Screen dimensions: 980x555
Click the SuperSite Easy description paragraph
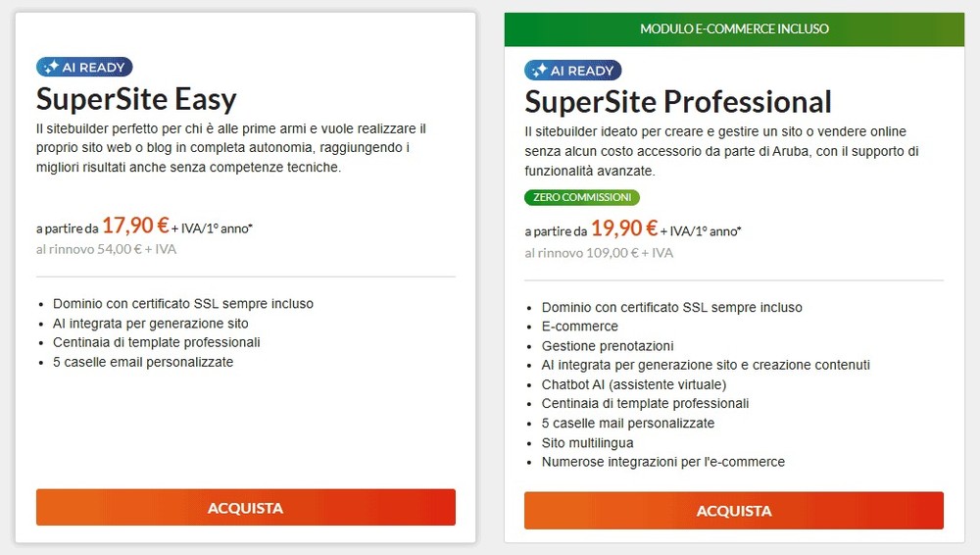pyautogui.click(x=231, y=148)
